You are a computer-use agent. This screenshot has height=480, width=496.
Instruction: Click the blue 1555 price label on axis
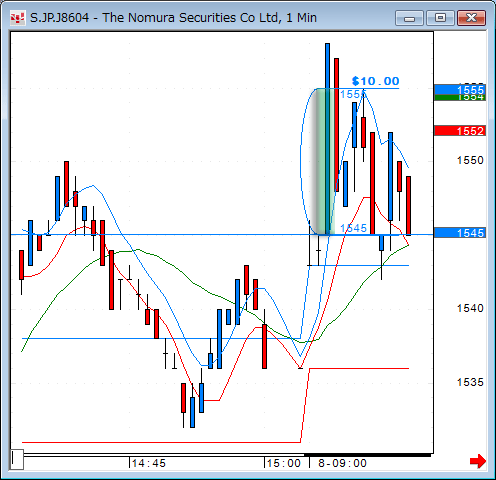pyautogui.click(x=460, y=90)
